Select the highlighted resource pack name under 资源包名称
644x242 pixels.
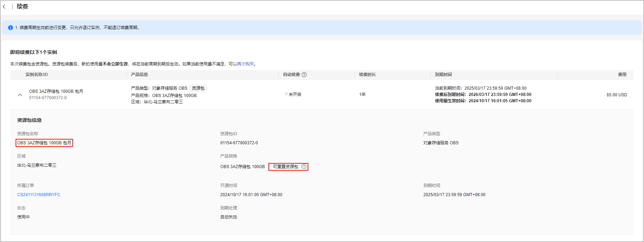[x=44, y=143]
